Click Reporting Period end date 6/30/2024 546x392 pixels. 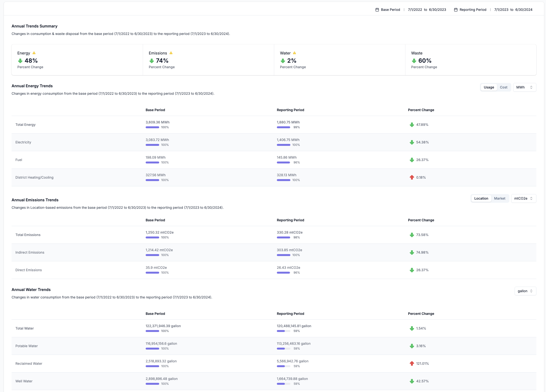(524, 10)
